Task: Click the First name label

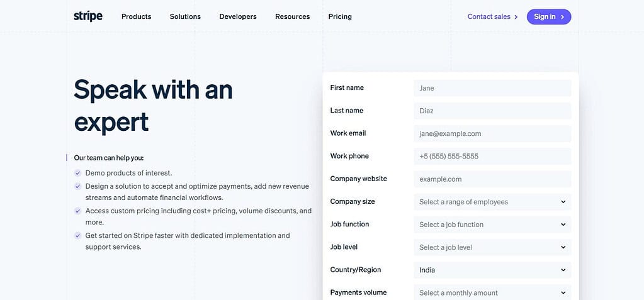Action: [x=347, y=88]
